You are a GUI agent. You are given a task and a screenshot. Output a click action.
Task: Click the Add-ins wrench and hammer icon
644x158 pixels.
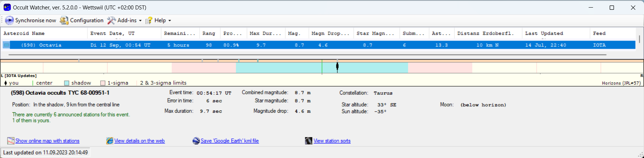coord(111,21)
